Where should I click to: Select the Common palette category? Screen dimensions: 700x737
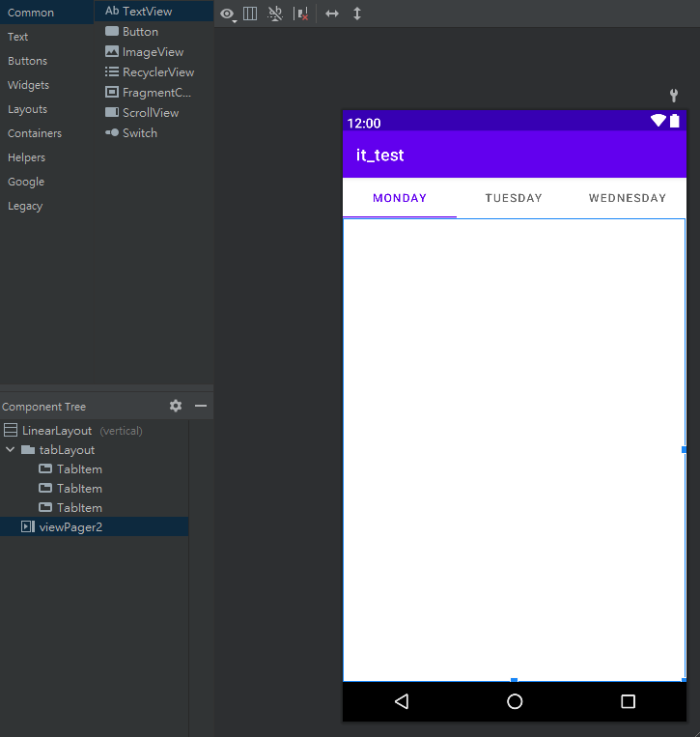(x=47, y=13)
